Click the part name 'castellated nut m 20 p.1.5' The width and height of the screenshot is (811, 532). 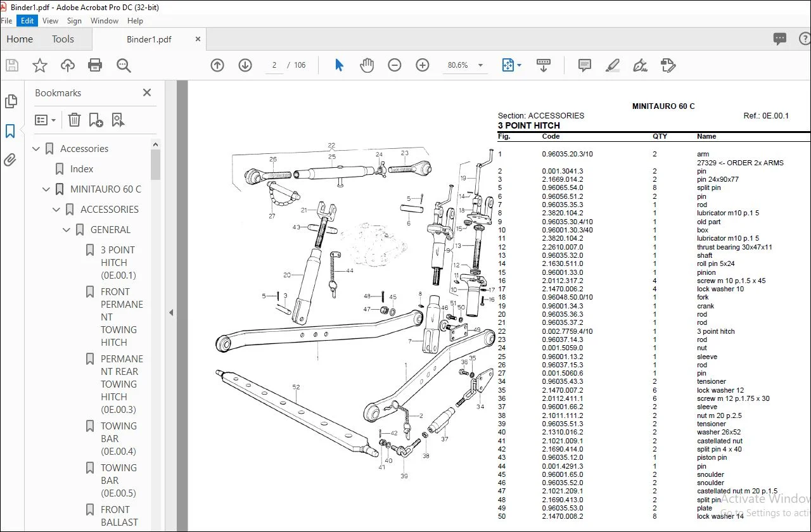(x=737, y=491)
